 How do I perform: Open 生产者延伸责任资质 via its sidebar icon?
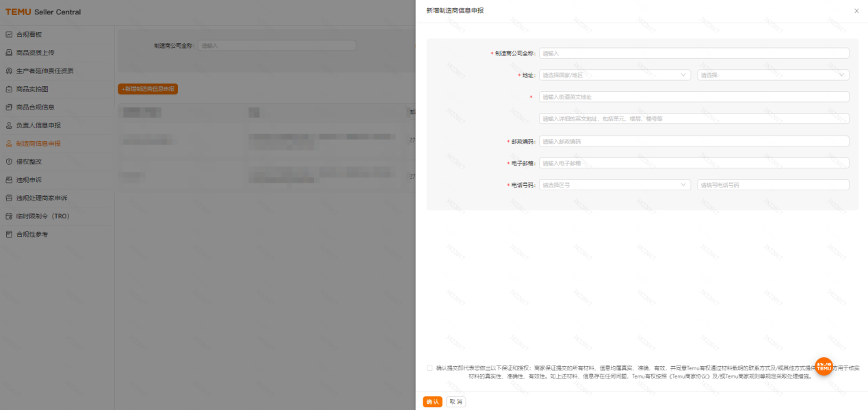tap(9, 70)
